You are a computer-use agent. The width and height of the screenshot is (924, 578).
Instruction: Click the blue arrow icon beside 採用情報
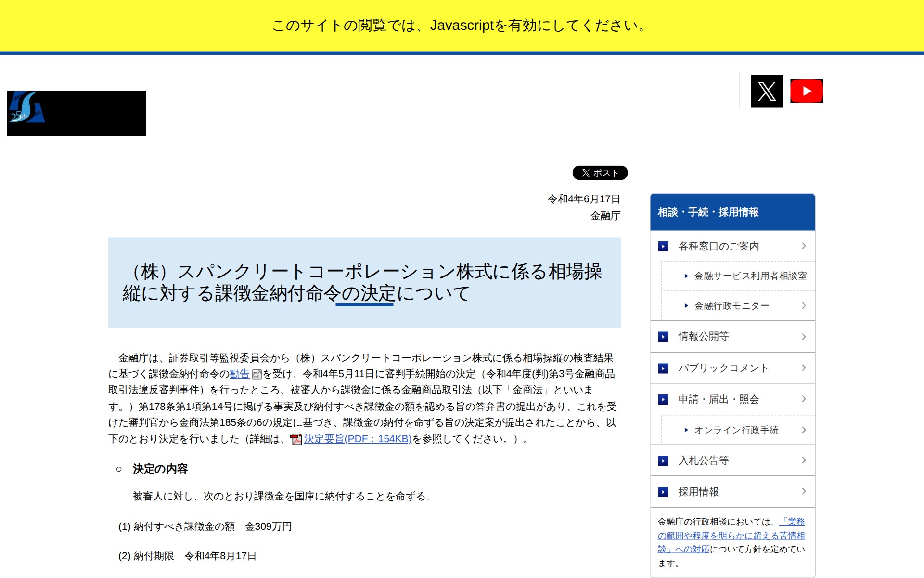663,492
